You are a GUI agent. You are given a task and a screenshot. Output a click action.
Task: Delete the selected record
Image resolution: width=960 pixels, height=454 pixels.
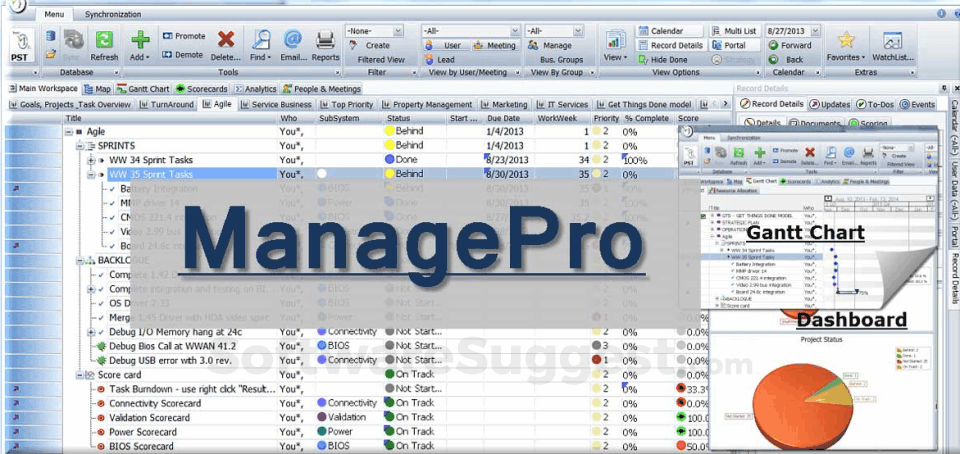pos(226,46)
